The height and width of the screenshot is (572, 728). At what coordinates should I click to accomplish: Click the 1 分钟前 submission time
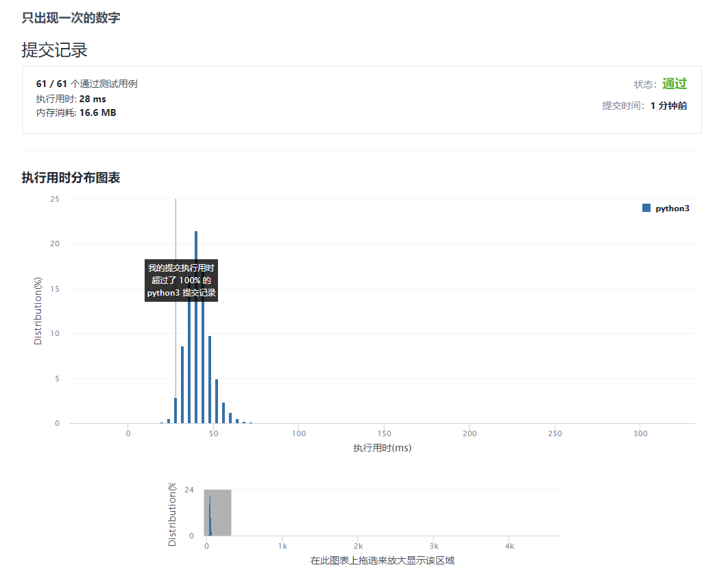(668, 106)
